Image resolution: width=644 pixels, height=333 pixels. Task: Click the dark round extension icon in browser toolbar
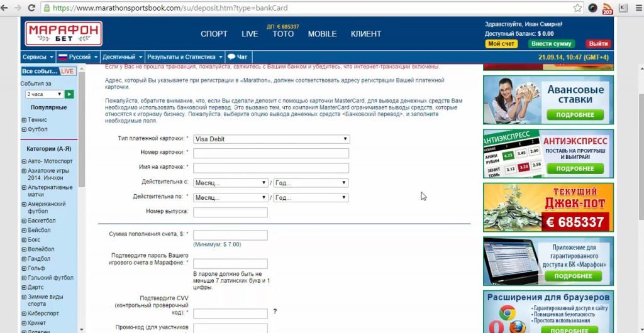point(592,8)
